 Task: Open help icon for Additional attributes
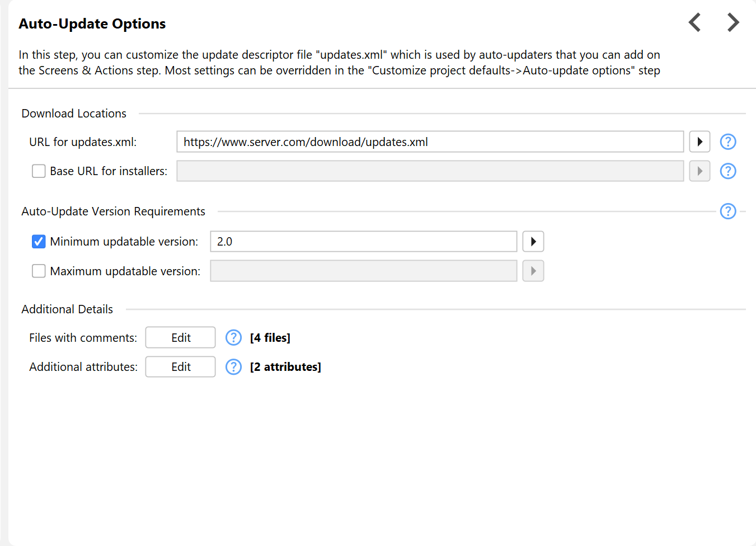tap(233, 367)
